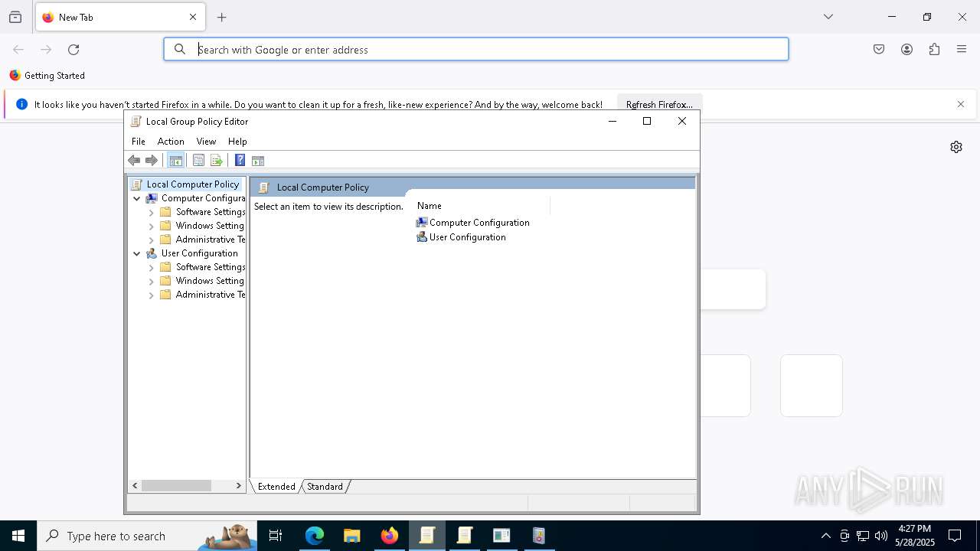Viewport: 980px width, 551px height.
Task: Click tree pane horizontal scrollbar right arrow
Action: (238, 486)
